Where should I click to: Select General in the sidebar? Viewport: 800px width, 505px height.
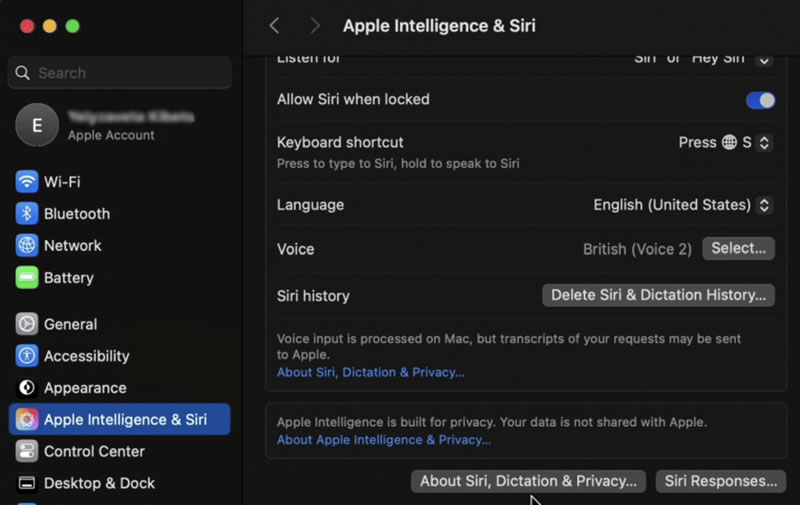[119, 324]
